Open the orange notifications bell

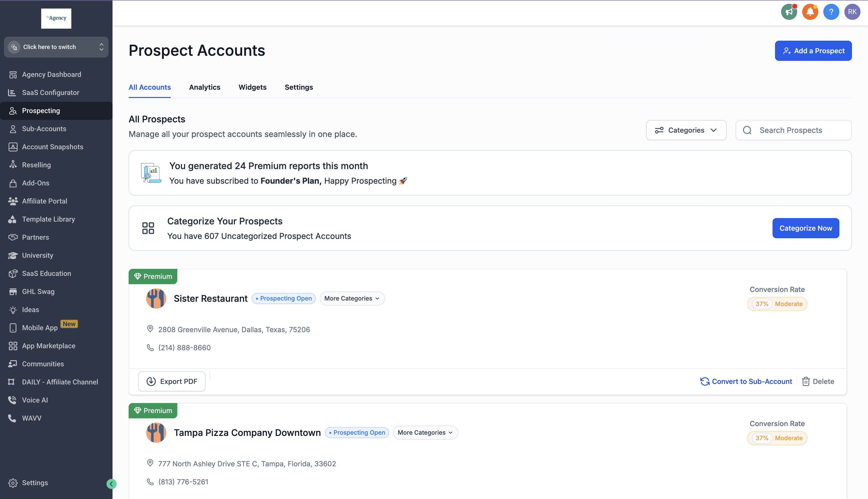810,12
